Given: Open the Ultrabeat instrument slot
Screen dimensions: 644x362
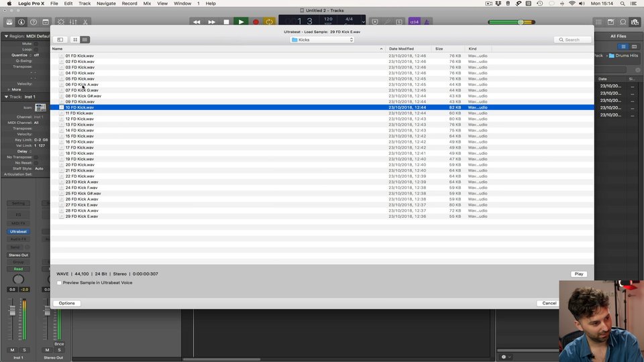Looking at the screenshot, I should click(x=18, y=231).
